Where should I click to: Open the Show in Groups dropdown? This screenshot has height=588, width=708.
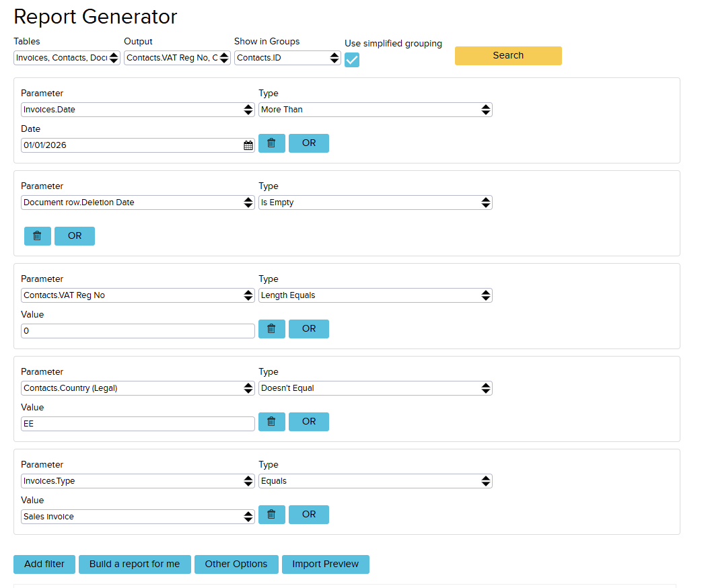(x=287, y=58)
